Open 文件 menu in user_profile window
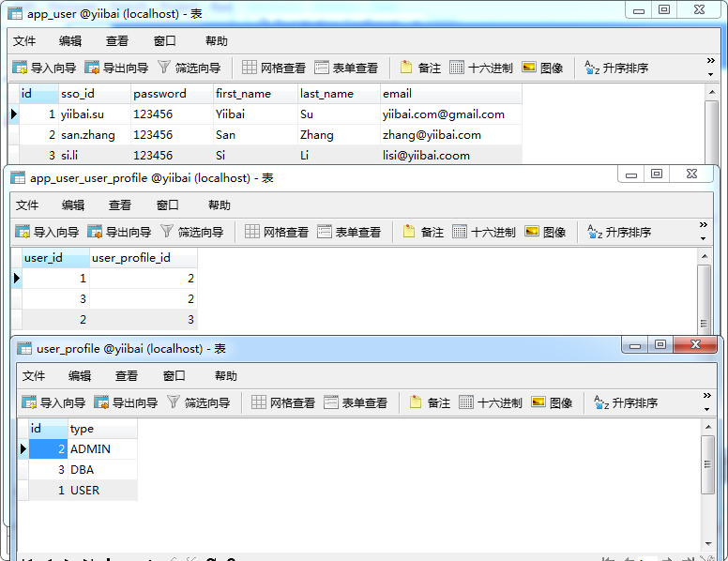The width and height of the screenshot is (728, 561). [34, 375]
